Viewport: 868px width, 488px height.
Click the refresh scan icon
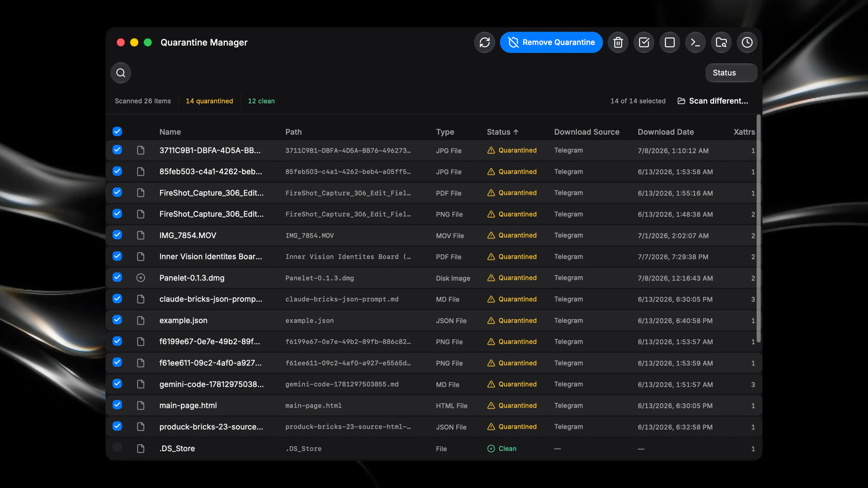click(484, 43)
